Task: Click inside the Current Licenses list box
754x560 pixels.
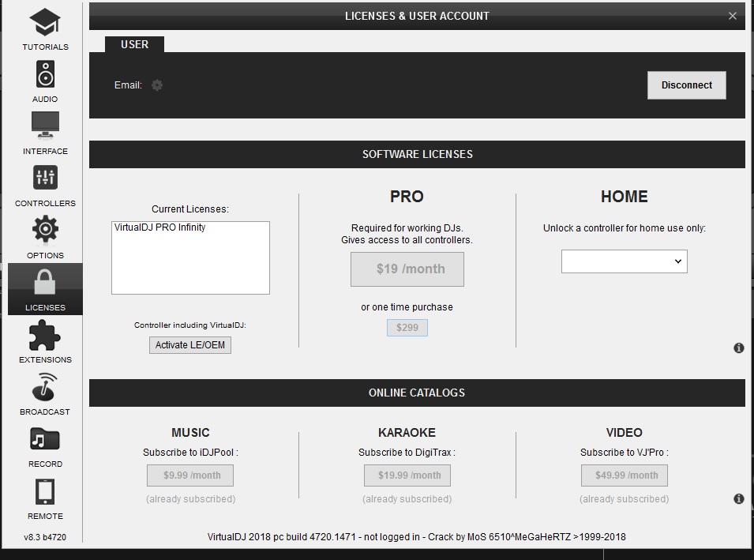Action: (x=190, y=257)
